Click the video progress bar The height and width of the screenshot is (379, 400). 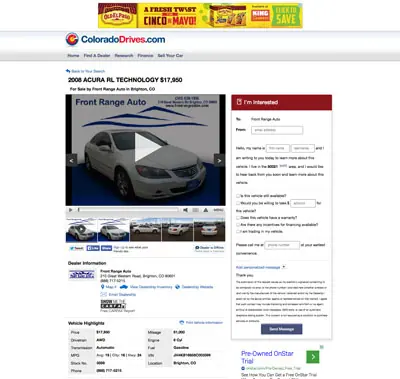(x=128, y=210)
